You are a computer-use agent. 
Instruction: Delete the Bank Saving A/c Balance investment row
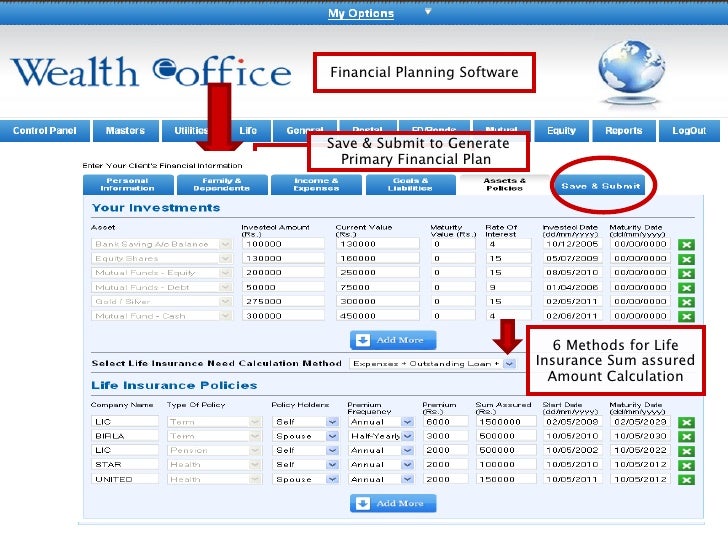pyautogui.click(x=686, y=245)
